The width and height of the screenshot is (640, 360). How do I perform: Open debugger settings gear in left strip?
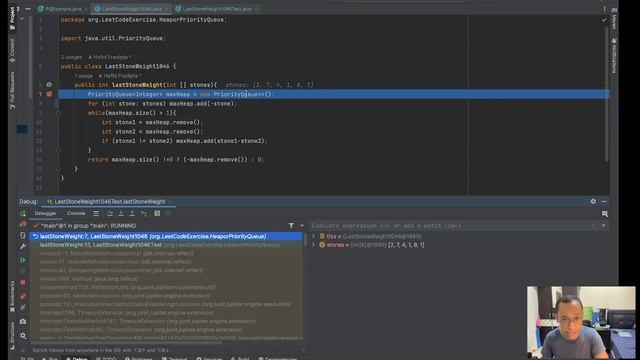click(x=23, y=336)
